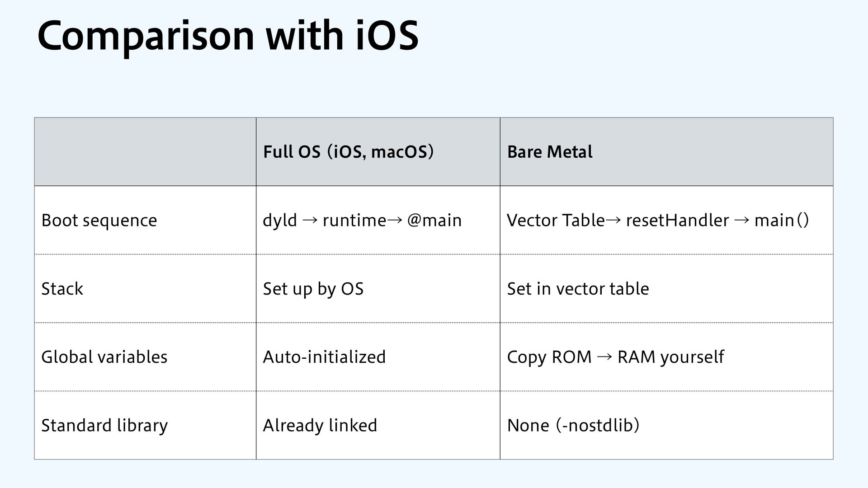Click the "Set up by OS" cell
The height and width of the screenshot is (488, 868).
coord(313,289)
